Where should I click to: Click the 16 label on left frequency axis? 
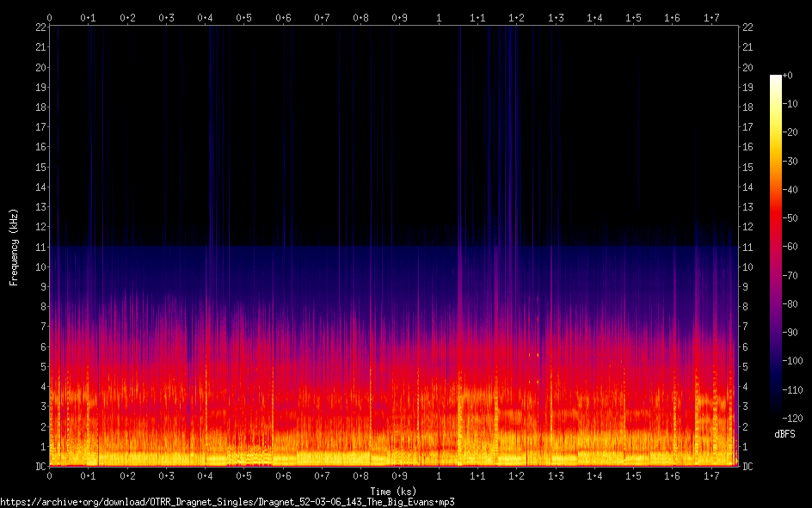click(x=40, y=147)
